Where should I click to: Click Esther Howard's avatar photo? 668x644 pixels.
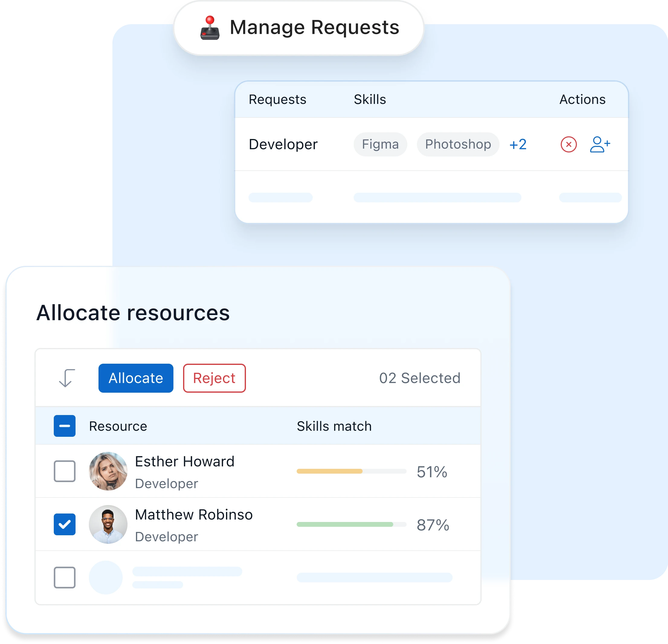(108, 471)
